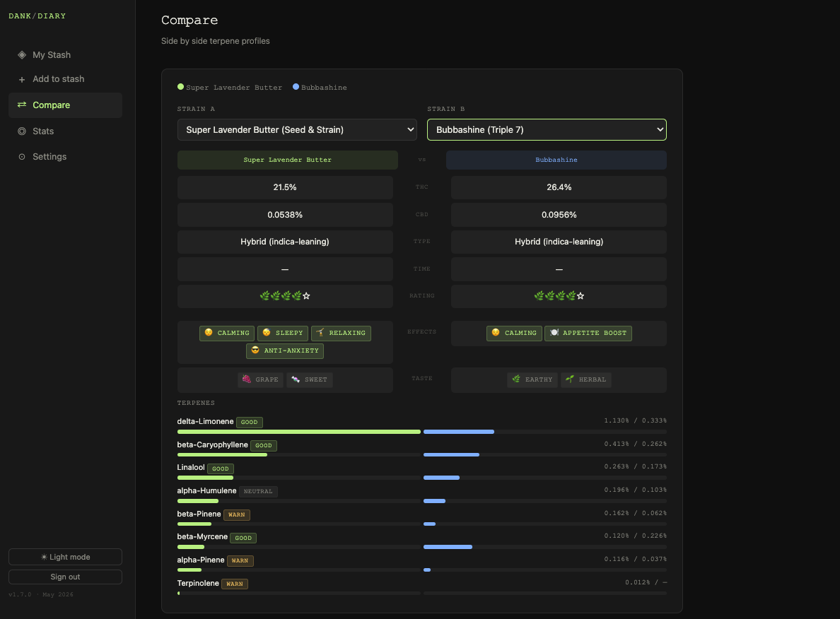Image resolution: width=840 pixels, height=619 pixels.
Task: Click the sprout emoji on the Herbal tag
Action: (569, 379)
